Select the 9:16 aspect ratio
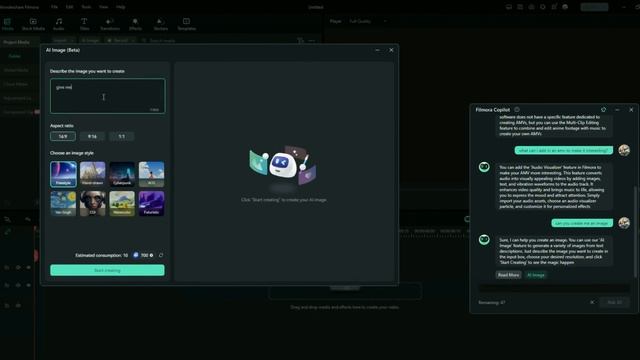Image resolution: width=640 pixels, height=360 pixels. click(x=92, y=136)
